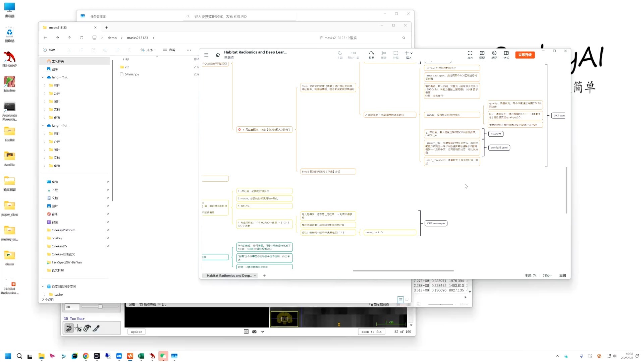Select the OKT-resample node
The width and height of the screenshot is (644, 362).
(x=436, y=223)
